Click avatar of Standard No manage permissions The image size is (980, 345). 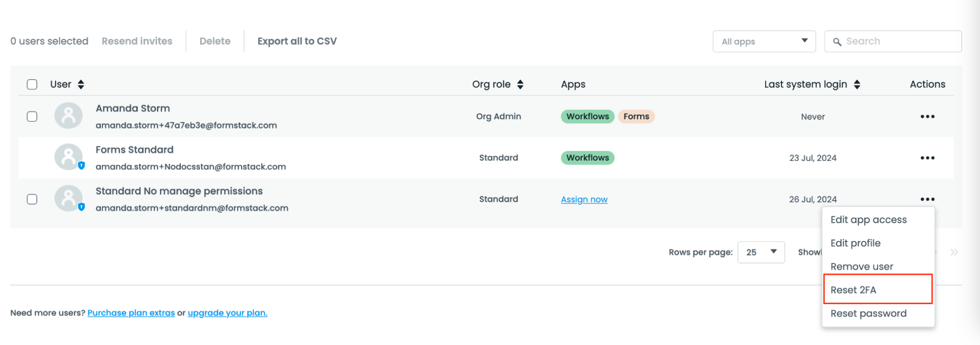(x=68, y=198)
